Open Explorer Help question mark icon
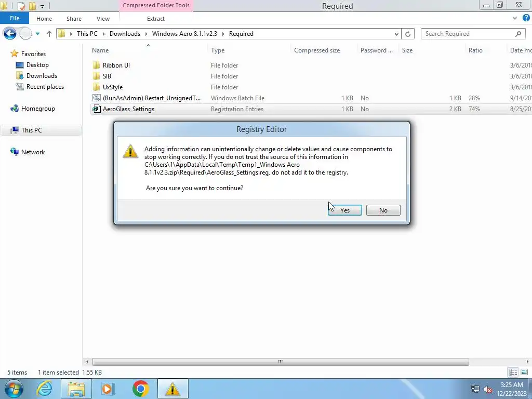 tap(526, 18)
